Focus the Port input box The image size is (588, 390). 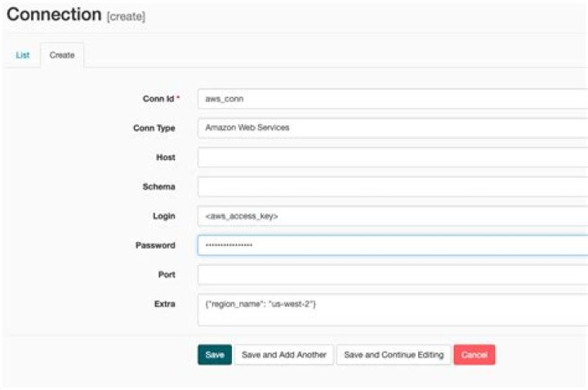point(392,275)
